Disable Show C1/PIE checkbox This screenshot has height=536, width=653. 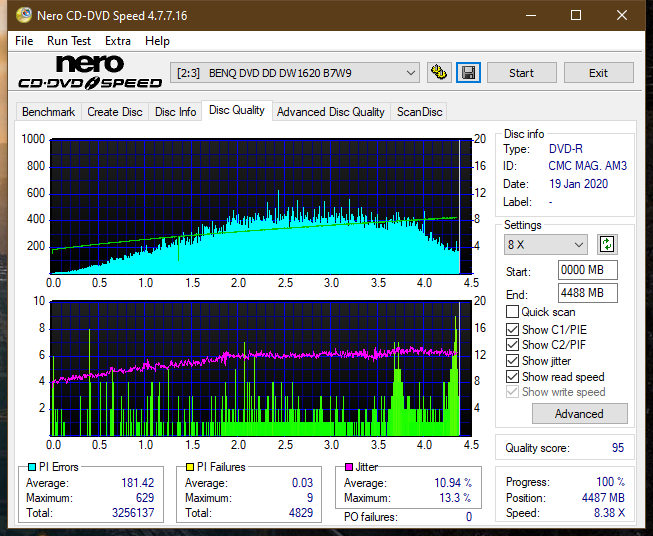512,329
